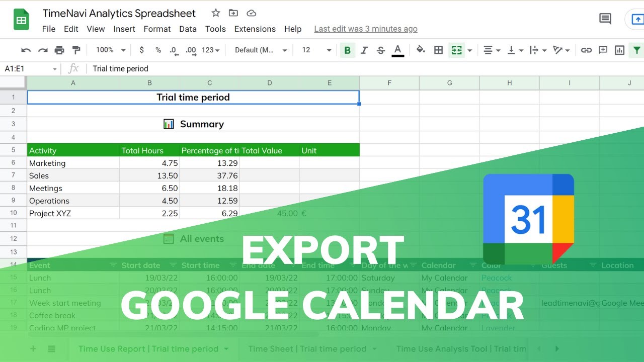
Task: Click the Name Box showing A1:E1
Action: coord(30,69)
